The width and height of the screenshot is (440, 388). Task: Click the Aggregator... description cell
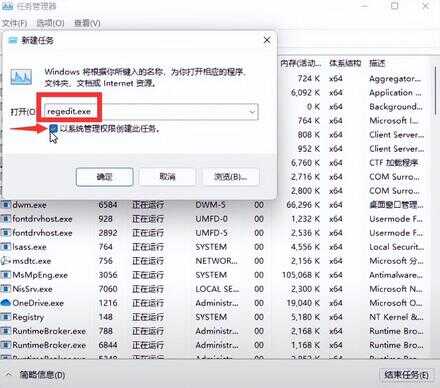click(395, 79)
